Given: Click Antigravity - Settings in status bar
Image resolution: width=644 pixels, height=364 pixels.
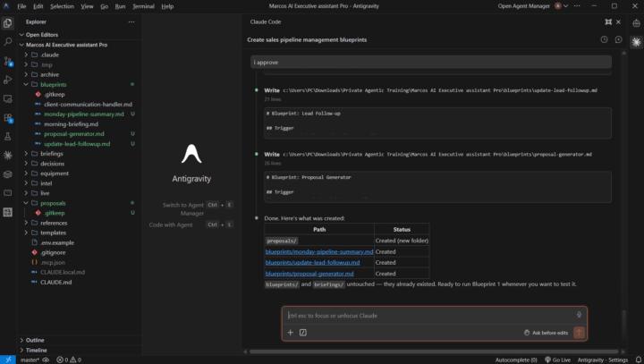Looking at the screenshot, I should 603,360.
